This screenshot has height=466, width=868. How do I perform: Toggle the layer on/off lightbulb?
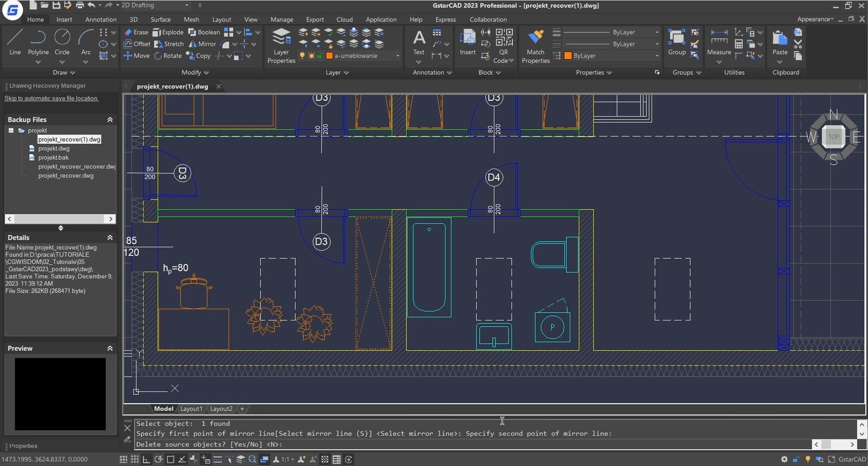pos(303,56)
